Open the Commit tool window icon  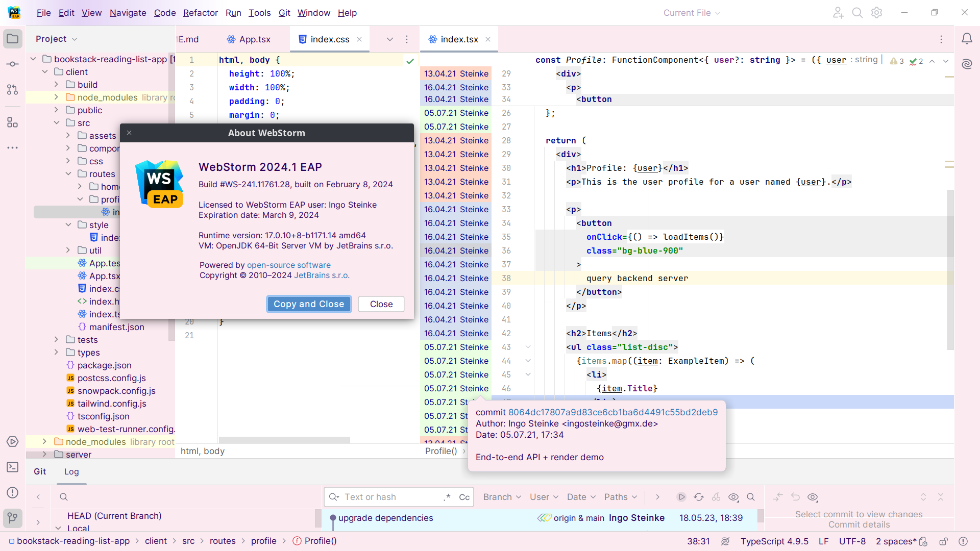pos(13,64)
